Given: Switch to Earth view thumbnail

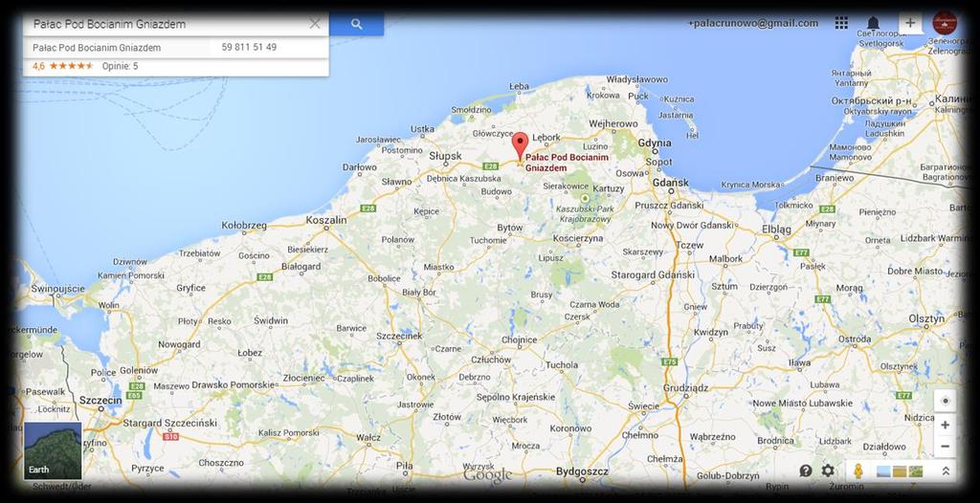Looking at the screenshot, I should tap(53, 450).
